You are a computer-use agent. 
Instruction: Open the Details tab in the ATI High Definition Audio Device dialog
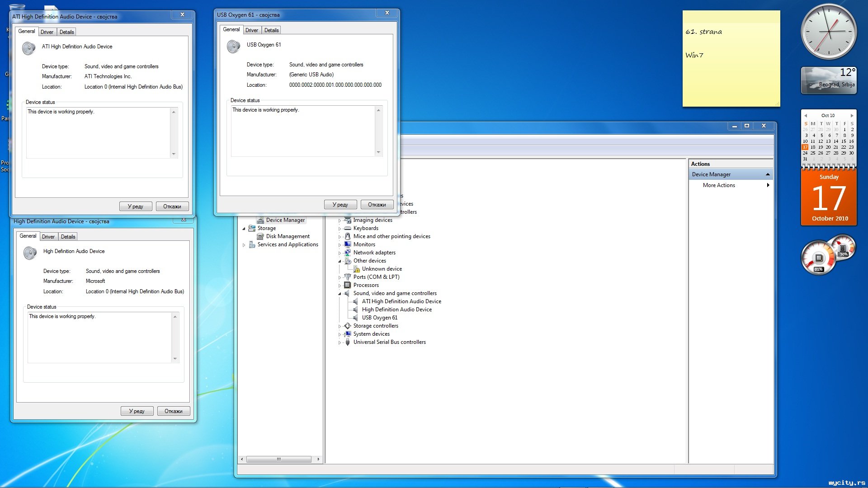[66, 32]
